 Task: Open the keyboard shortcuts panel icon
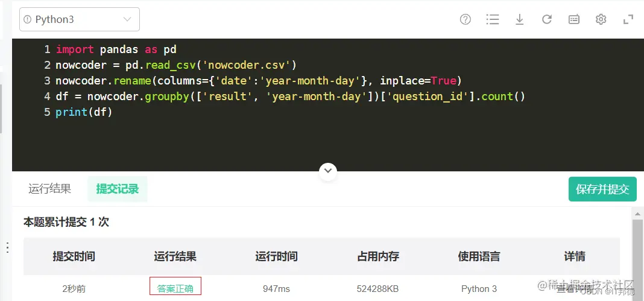click(x=574, y=19)
